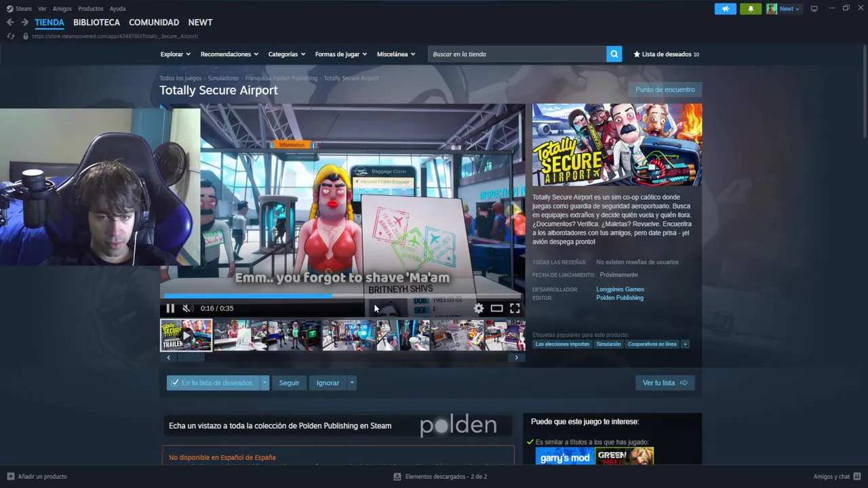The image size is (868, 488).
Task: Open the green notifications bell
Action: [751, 9]
